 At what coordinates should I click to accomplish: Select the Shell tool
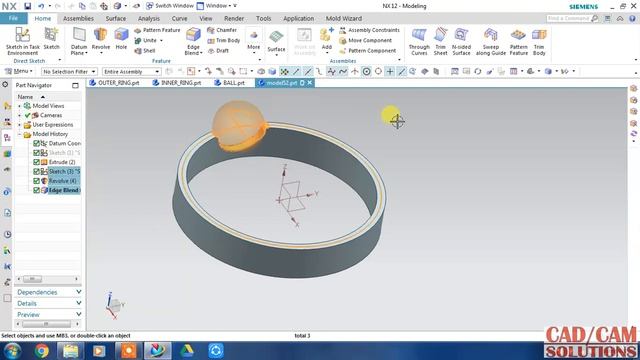click(x=145, y=51)
